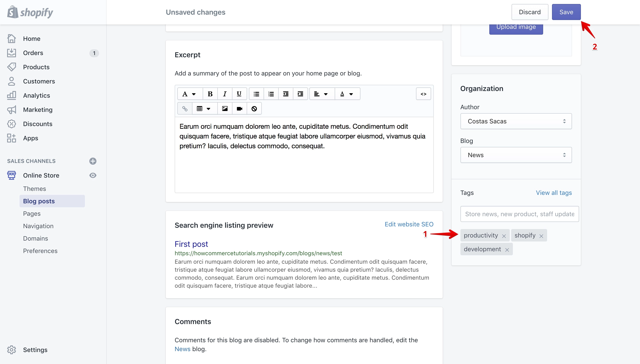The height and width of the screenshot is (364, 640).
Task: Open the Author dropdown showing Costas Sacas
Action: [516, 121]
